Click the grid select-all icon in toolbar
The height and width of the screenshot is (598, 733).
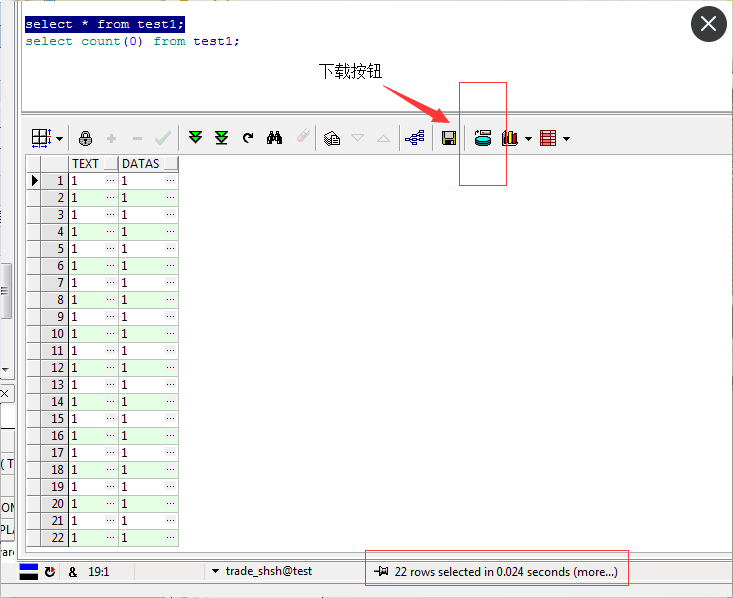point(42,138)
